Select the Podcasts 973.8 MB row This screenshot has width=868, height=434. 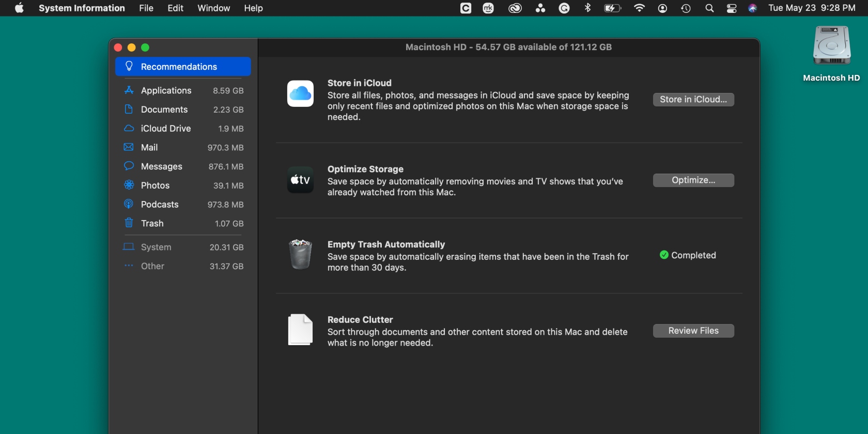tap(183, 204)
